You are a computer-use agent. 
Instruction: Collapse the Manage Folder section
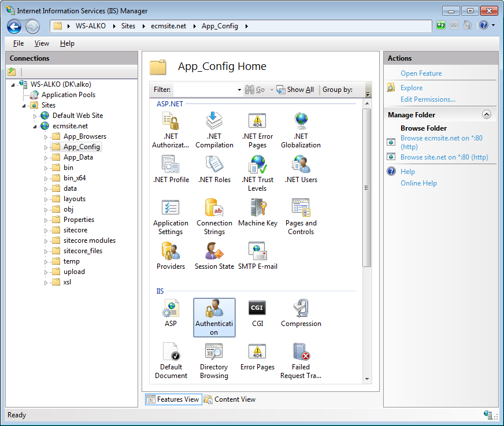pyautogui.click(x=487, y=114)
